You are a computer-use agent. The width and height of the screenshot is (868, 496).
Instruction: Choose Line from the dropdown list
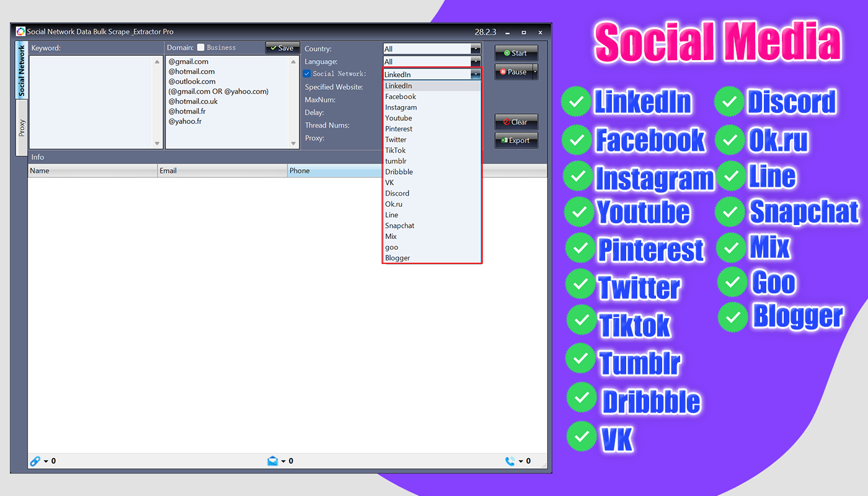click(x=432, y=215)
